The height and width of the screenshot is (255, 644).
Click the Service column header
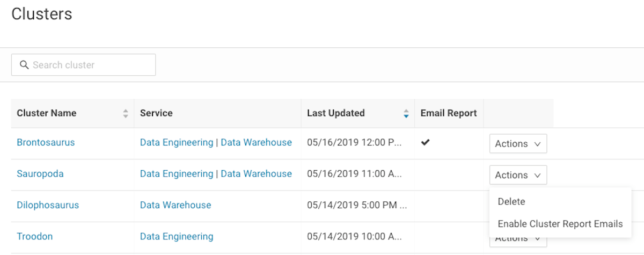[156, 113]
